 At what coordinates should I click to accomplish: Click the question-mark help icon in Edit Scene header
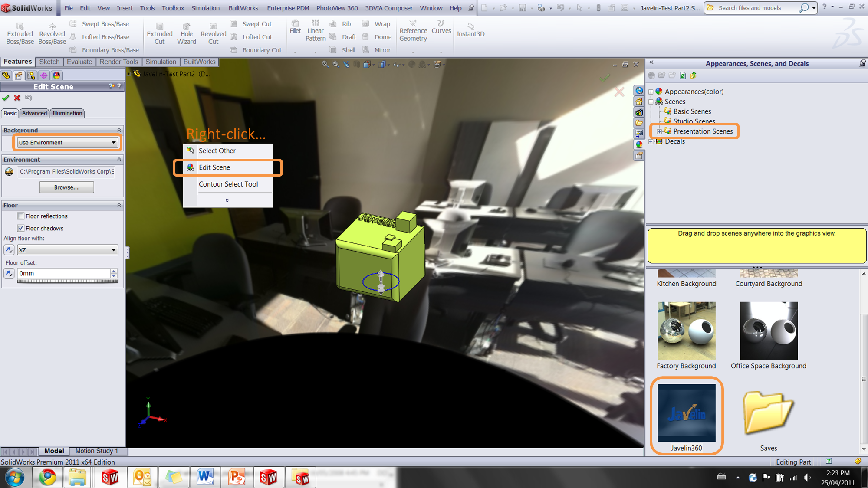pyautogui.click(x=119, y=86)
